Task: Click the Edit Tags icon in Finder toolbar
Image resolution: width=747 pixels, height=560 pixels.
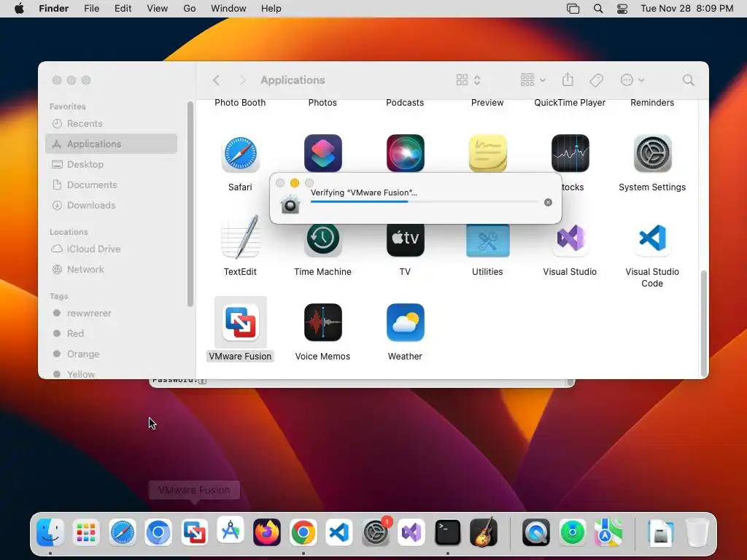Action: [596, 80]
